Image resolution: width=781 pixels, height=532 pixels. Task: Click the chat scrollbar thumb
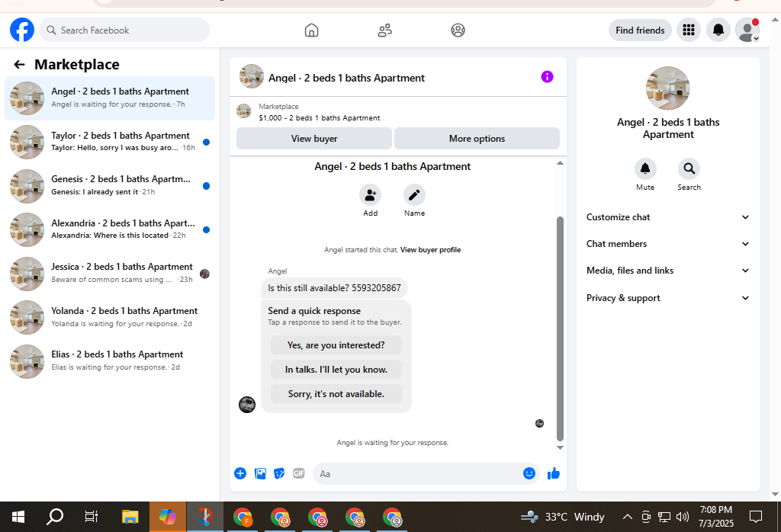(x=560, y=328)
